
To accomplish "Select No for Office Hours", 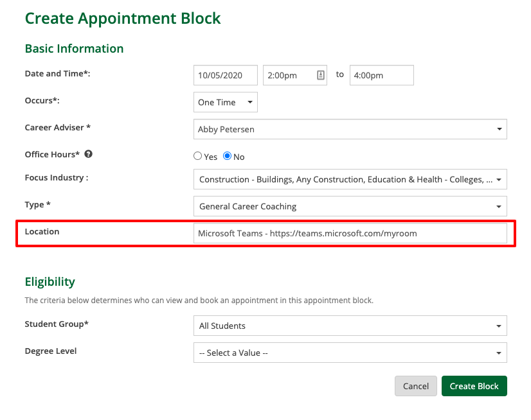I will coord(227,156).
